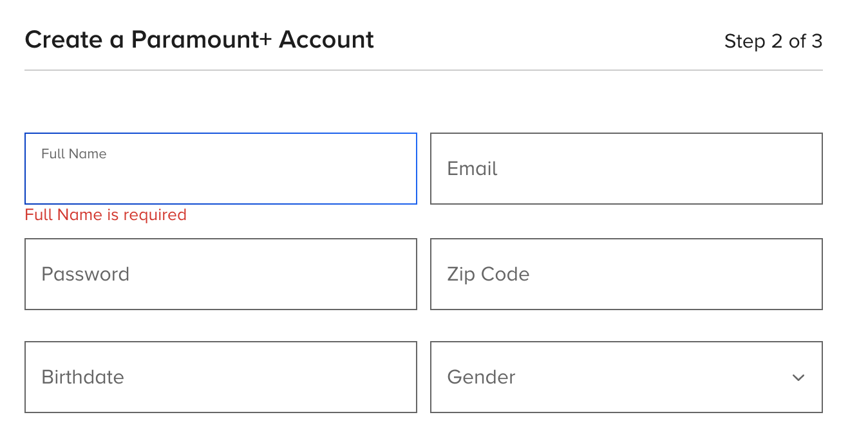Click the Gender dropdown chevron arrow

(x=798, y=378)
